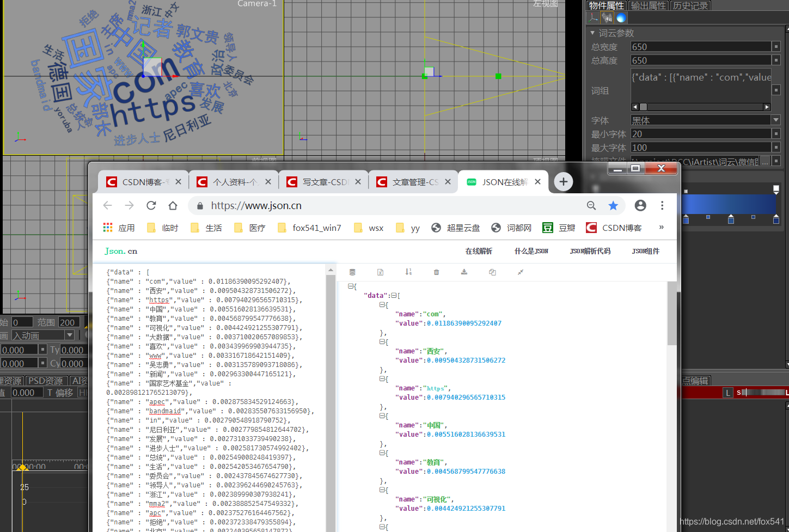789x532 pixels.
Task: Click the sort JSON keys icon
Action: click(408, 272)
